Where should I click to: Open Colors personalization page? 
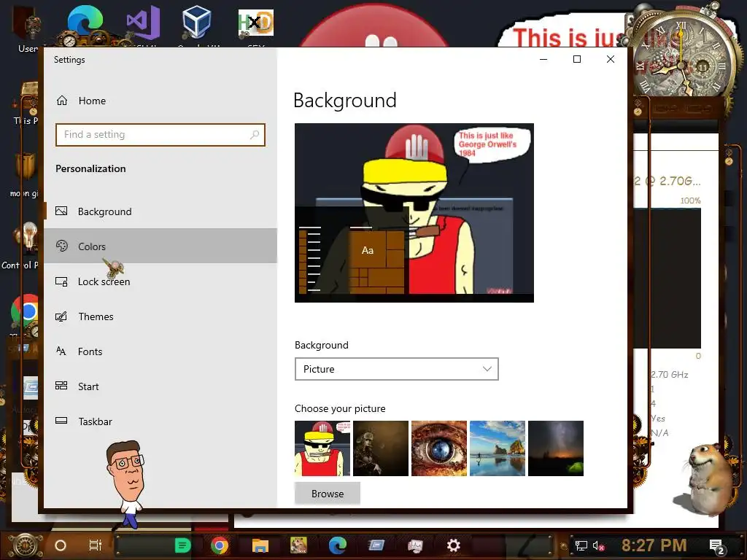coord(160,246)
